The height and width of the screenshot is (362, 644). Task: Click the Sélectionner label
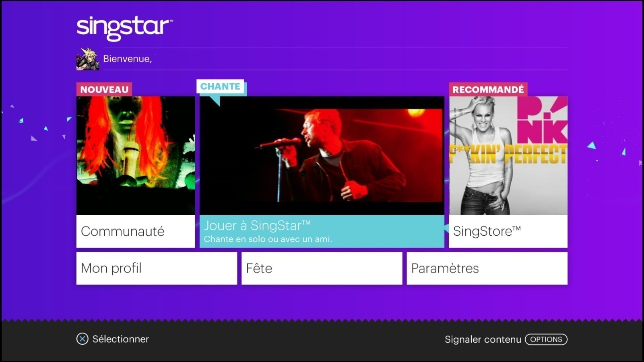121,339
